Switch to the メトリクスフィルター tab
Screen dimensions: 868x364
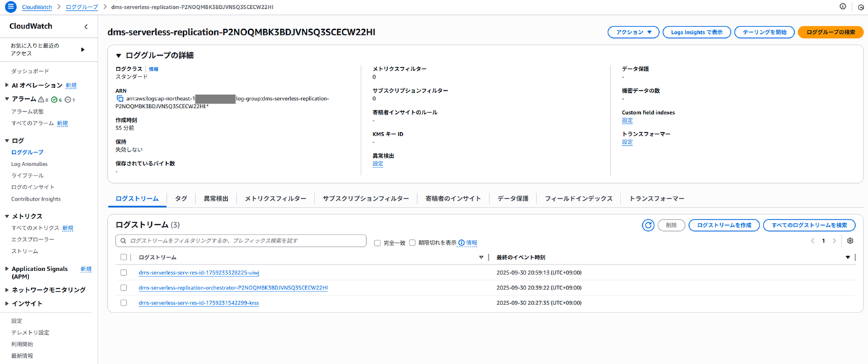click(275, 199)
